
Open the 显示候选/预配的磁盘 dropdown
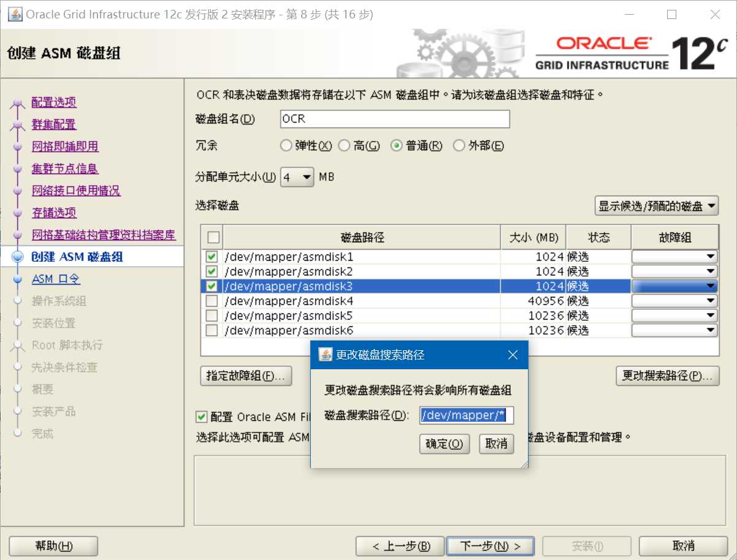click(x=657, y=206)
